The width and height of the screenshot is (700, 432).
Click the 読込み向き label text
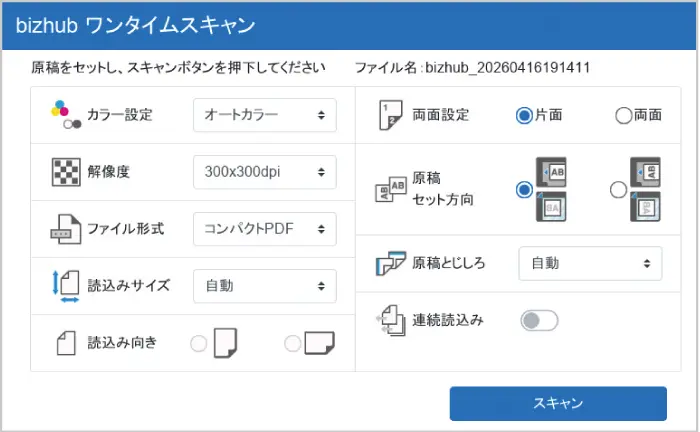tap(122, 342)
